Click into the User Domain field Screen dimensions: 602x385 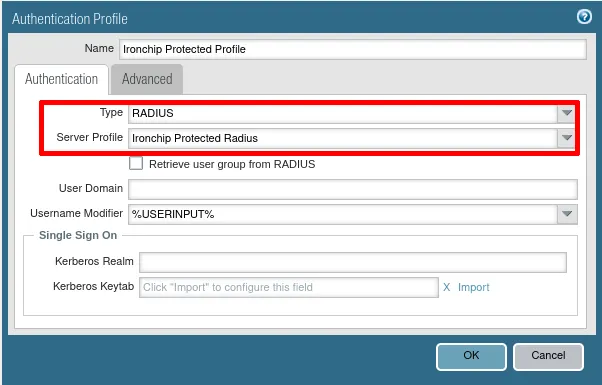click(352, 189)
